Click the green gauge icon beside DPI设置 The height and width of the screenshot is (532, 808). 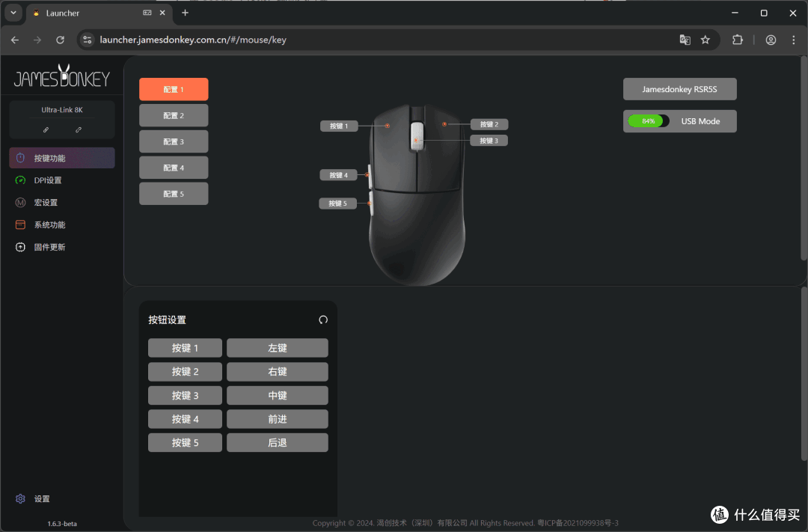coord(21,180)
